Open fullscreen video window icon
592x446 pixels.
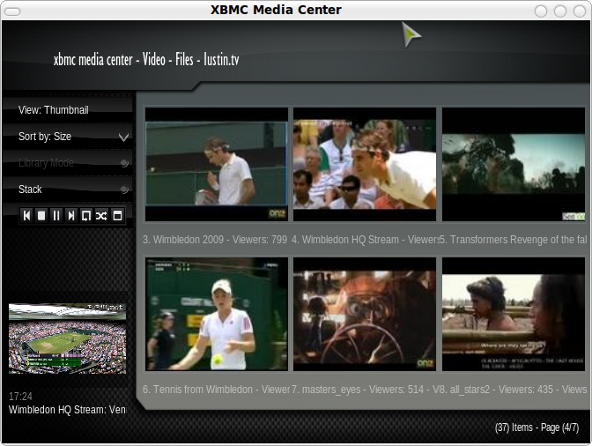click(x=117, y=216)
